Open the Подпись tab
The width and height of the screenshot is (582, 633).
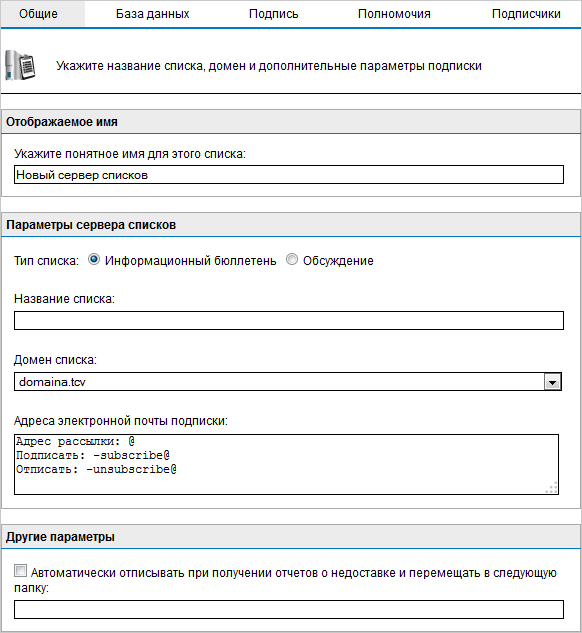[x=274, y=14]
